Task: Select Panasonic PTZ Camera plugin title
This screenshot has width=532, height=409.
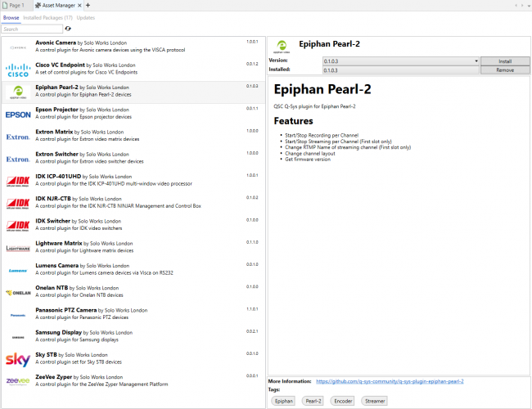Action: click(65, 310)
